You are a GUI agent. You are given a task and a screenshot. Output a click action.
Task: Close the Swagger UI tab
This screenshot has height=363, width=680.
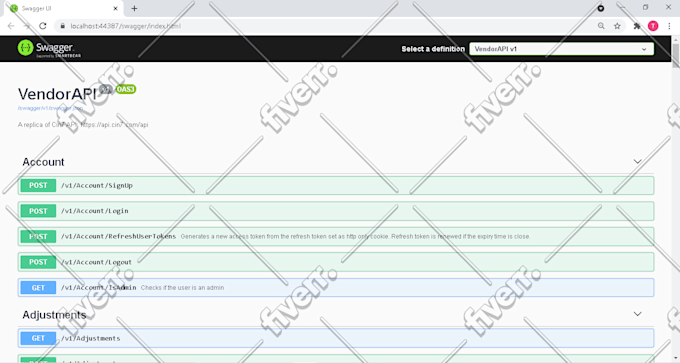click(x=115, y=8)
